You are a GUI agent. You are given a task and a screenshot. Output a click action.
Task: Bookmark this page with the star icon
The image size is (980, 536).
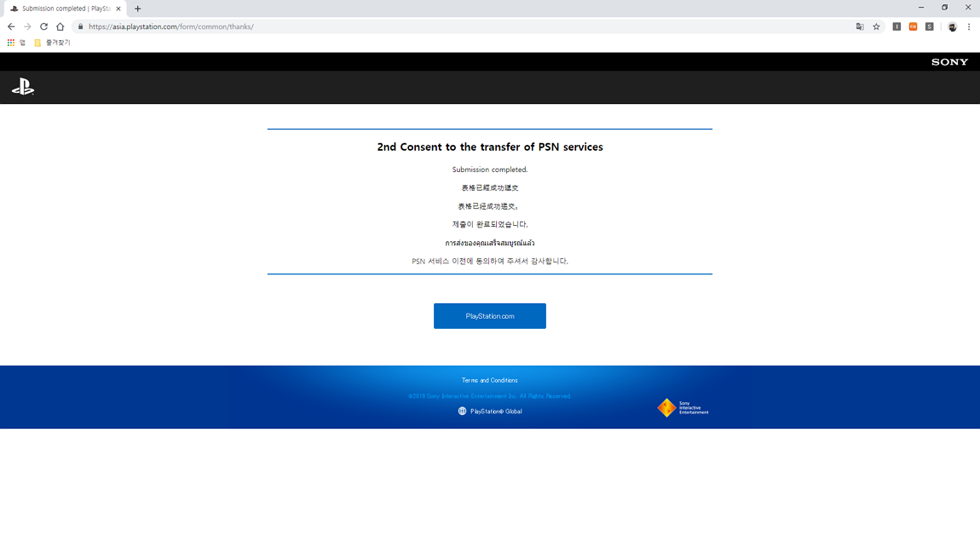point(876,26)
